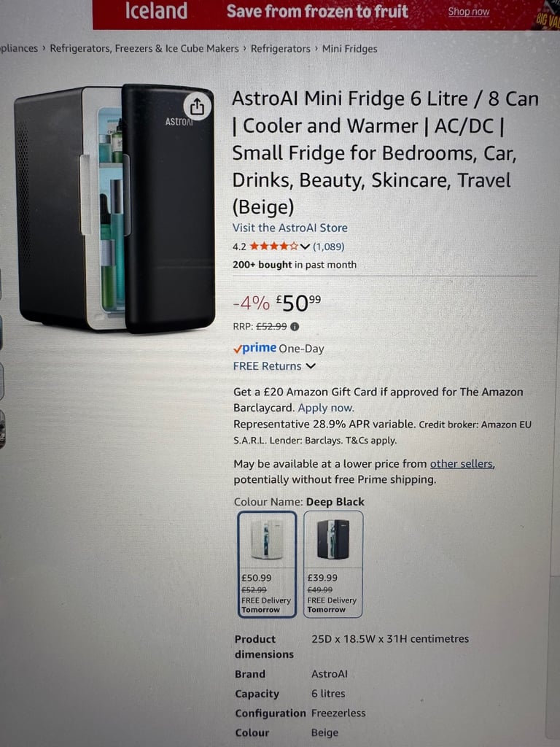Click the RRP info icon
This screenshot has width=560, height=747.
coord(295,327)
